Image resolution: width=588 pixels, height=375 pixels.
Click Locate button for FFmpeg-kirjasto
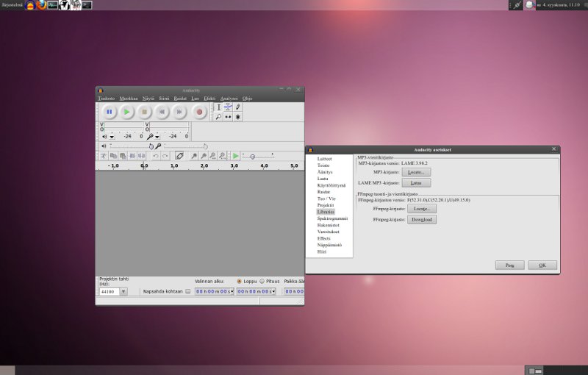[x=422, y=209]
